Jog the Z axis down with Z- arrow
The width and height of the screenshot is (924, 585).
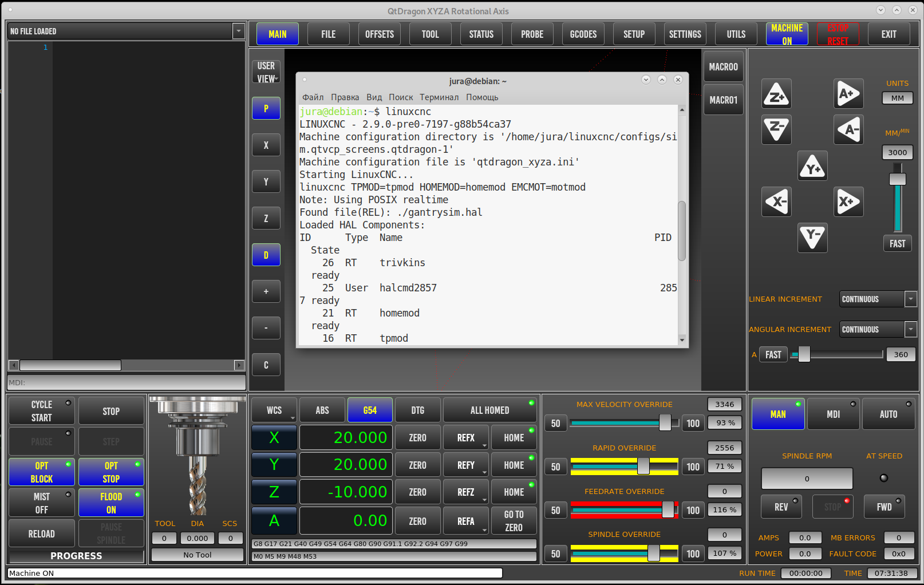click(x=776, y=129)
